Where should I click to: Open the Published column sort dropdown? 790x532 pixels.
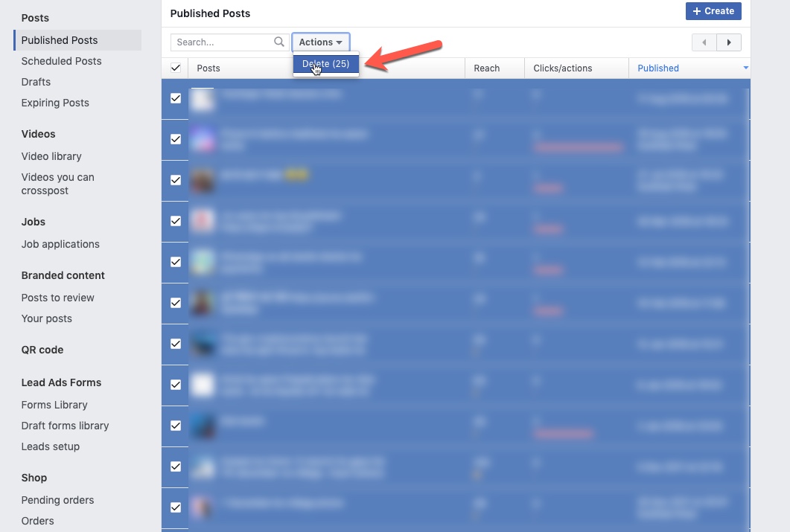click(x=745, y=68)
